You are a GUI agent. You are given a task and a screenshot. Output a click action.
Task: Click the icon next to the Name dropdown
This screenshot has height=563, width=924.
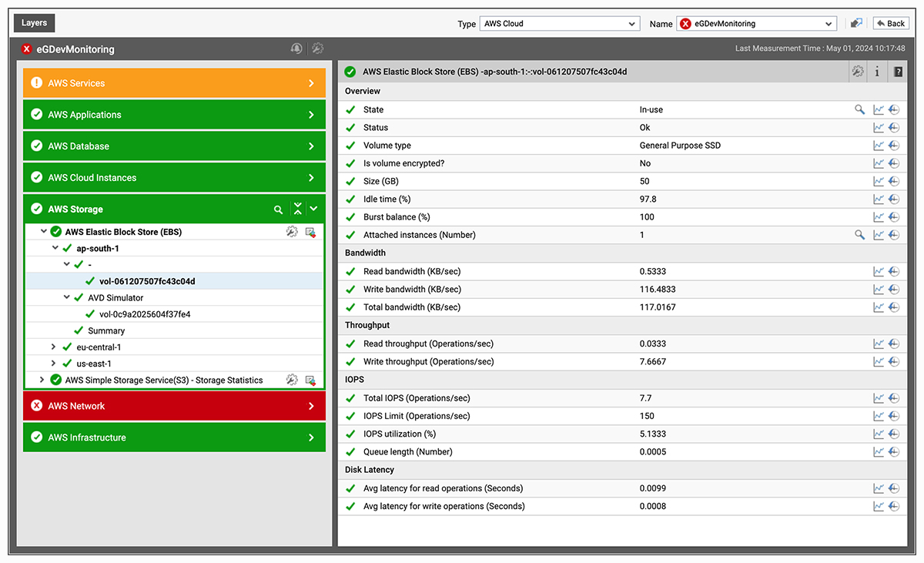point(855,24)
